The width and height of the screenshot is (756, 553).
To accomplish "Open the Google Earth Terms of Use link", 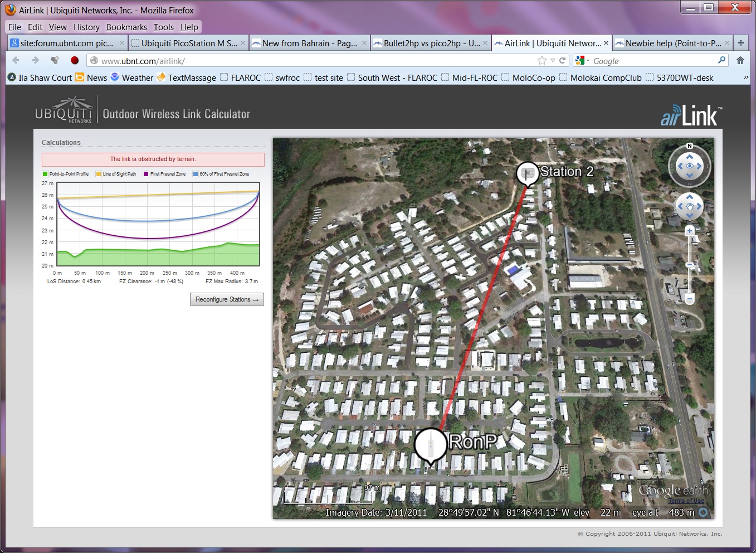I will pyautogui.click(x=686, y=501).
